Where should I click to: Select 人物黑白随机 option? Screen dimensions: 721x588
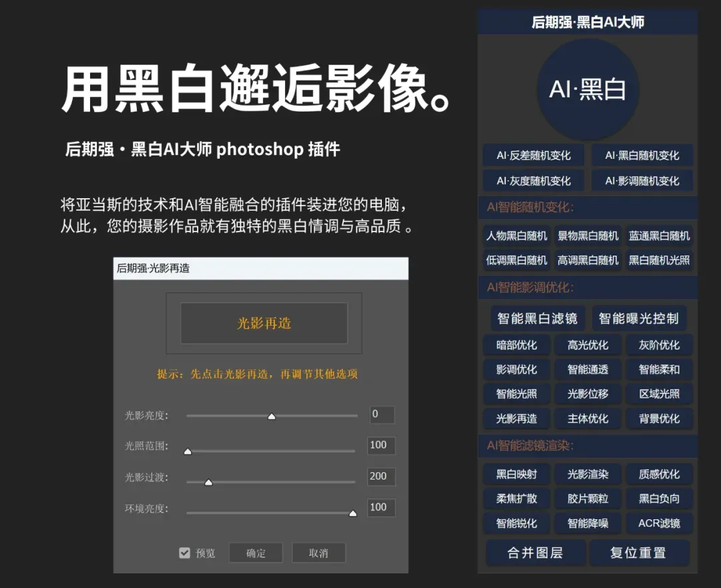click(516, 236)
